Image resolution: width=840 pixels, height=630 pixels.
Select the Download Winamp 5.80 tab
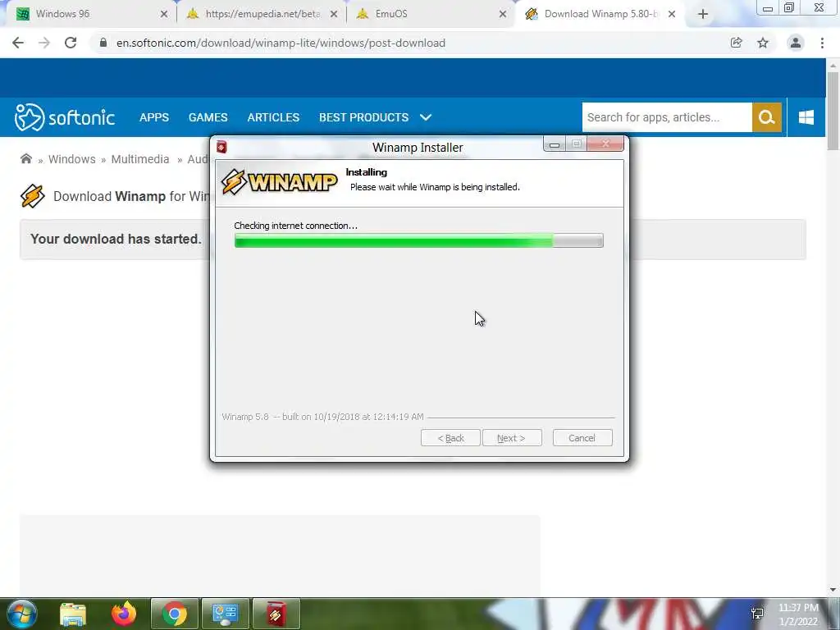[x=600, y=15]
